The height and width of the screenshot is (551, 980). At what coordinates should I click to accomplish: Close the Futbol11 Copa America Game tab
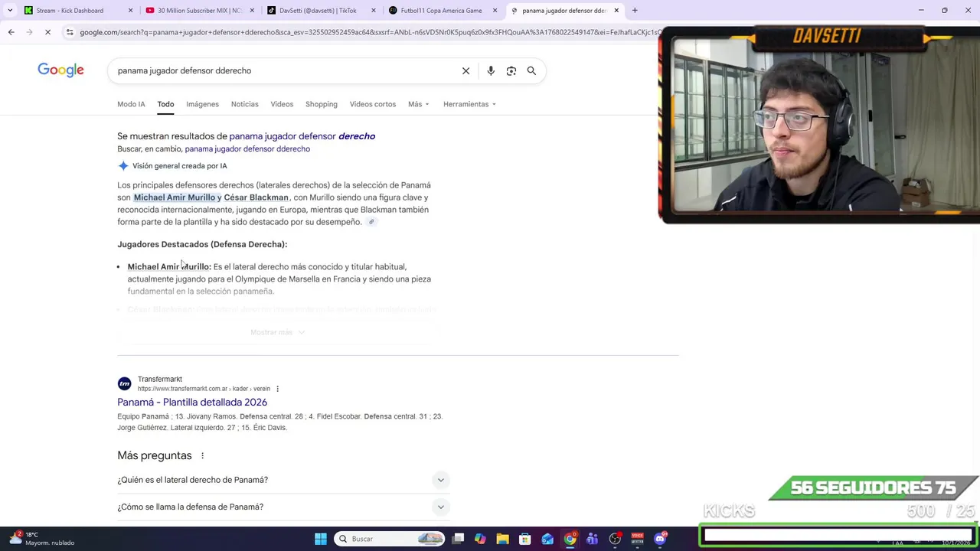coord(495,11)
